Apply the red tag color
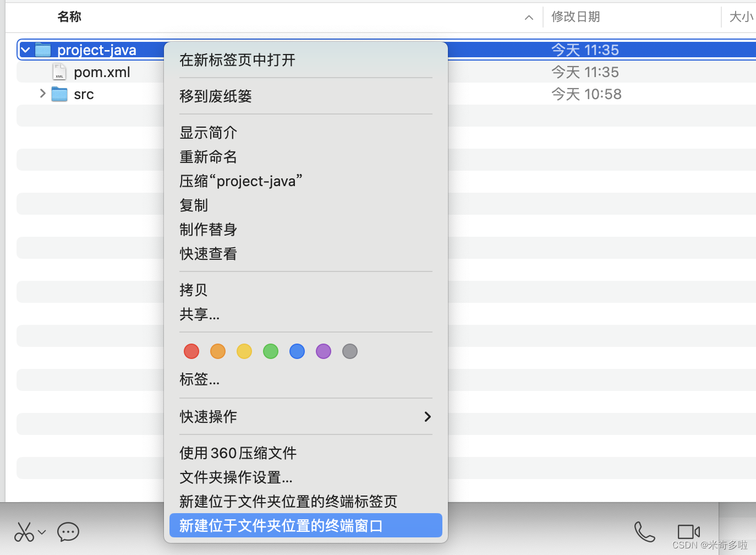 pyautogui.click(x=191, y=351)
